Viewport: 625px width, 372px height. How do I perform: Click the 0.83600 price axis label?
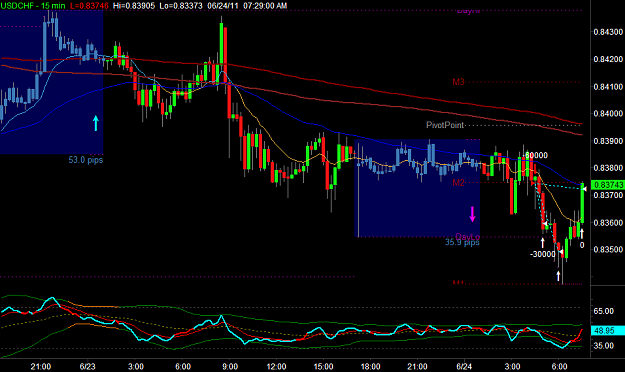point(608,223)
